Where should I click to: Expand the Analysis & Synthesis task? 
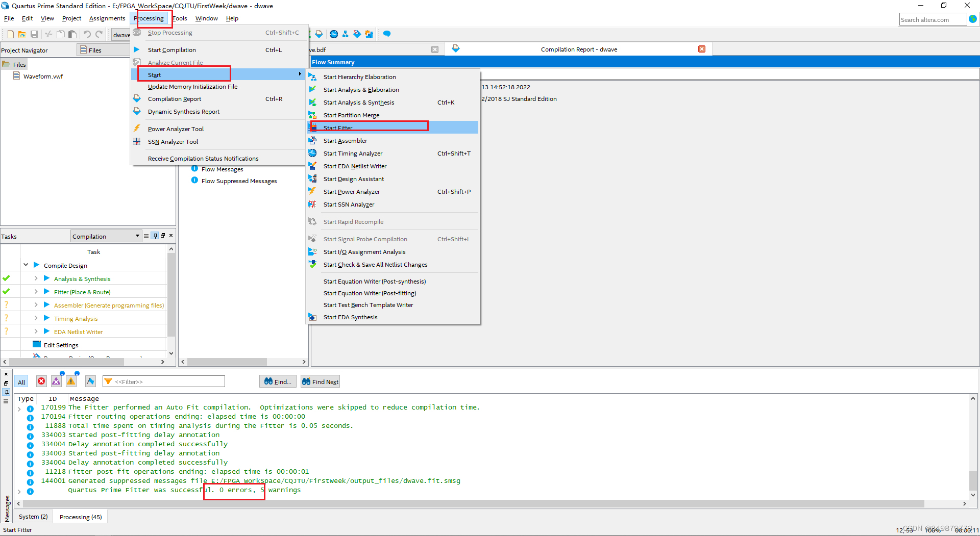click(x=36, y=278)
